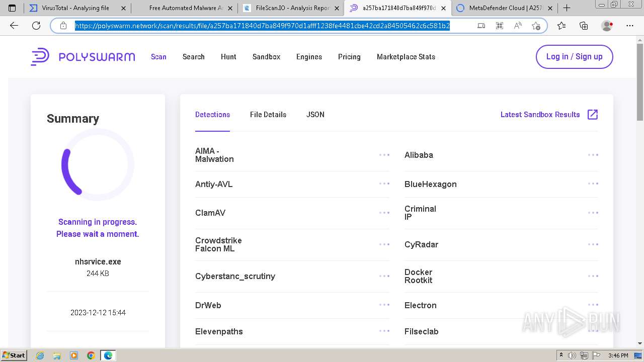
Task: Add this page to favorites star icon
Action: pyautogui.click(x=536, y=26)
